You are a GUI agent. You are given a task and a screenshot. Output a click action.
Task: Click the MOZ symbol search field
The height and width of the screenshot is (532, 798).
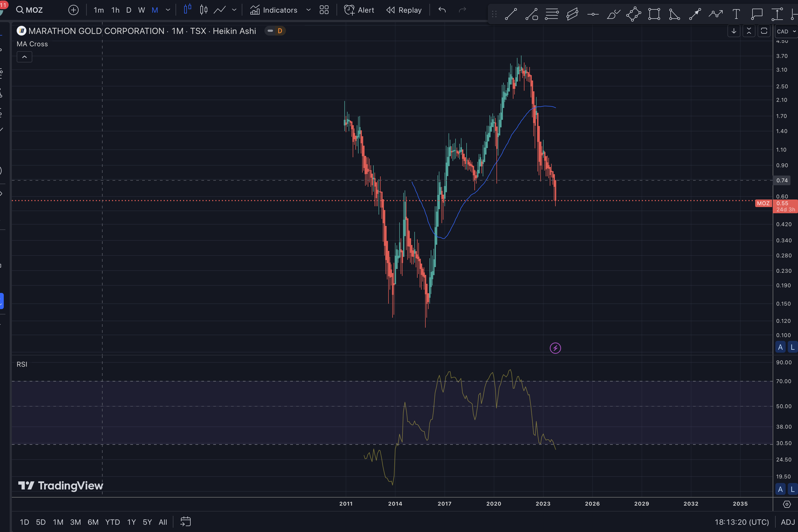tap(30, 10)
